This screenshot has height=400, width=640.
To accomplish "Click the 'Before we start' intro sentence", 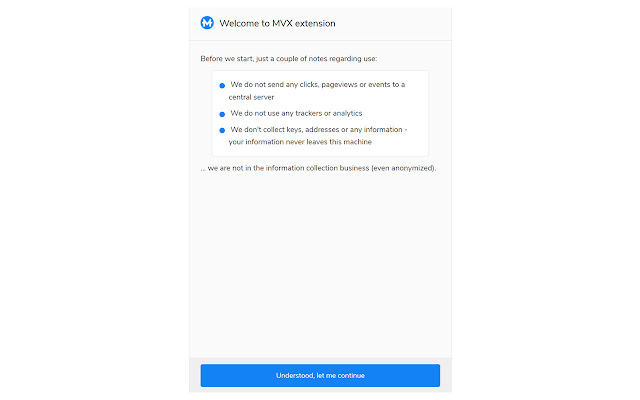I will click(x=289, y=58).
